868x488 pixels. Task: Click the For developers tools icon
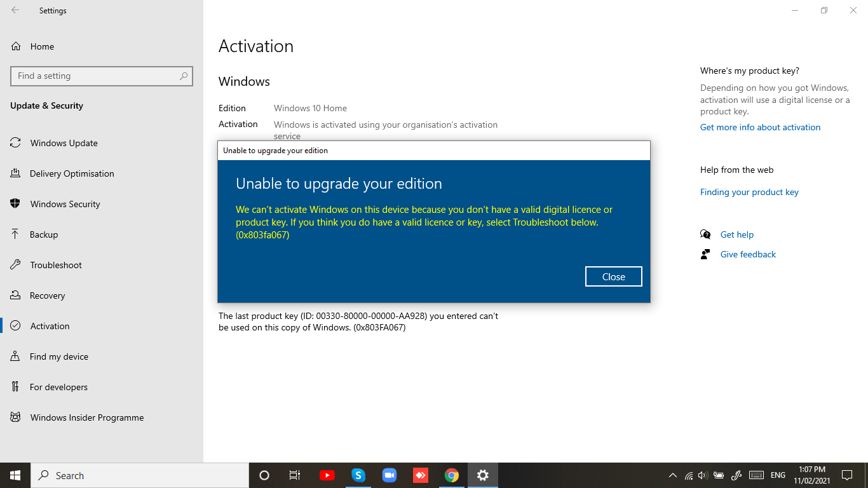click(x=15, y=387)
